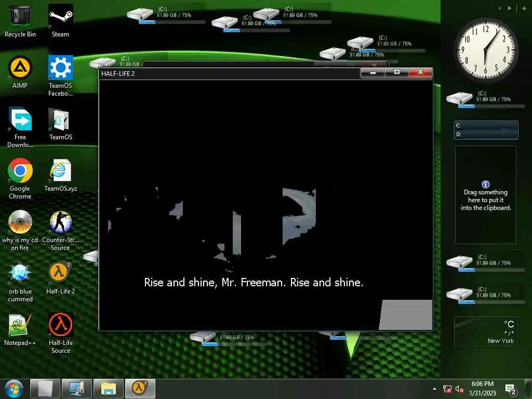Select the D: drive meter bar
This screenshot has height=399, width=532.
[x=486, y=135]
